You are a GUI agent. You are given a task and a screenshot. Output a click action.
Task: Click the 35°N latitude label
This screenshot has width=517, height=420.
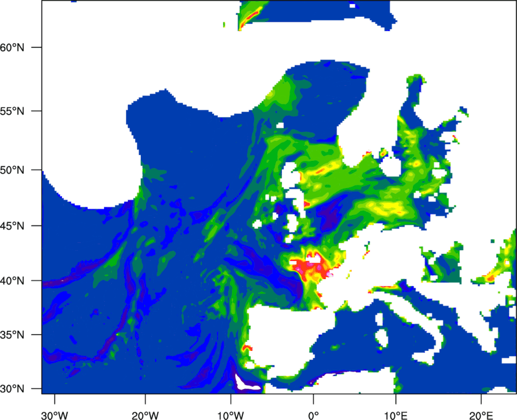point(12,335)
